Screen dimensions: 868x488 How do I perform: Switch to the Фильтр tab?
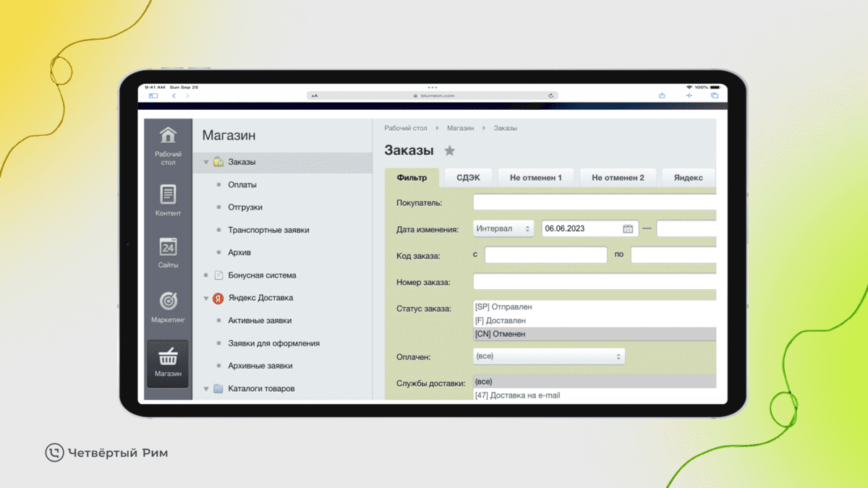412,178
